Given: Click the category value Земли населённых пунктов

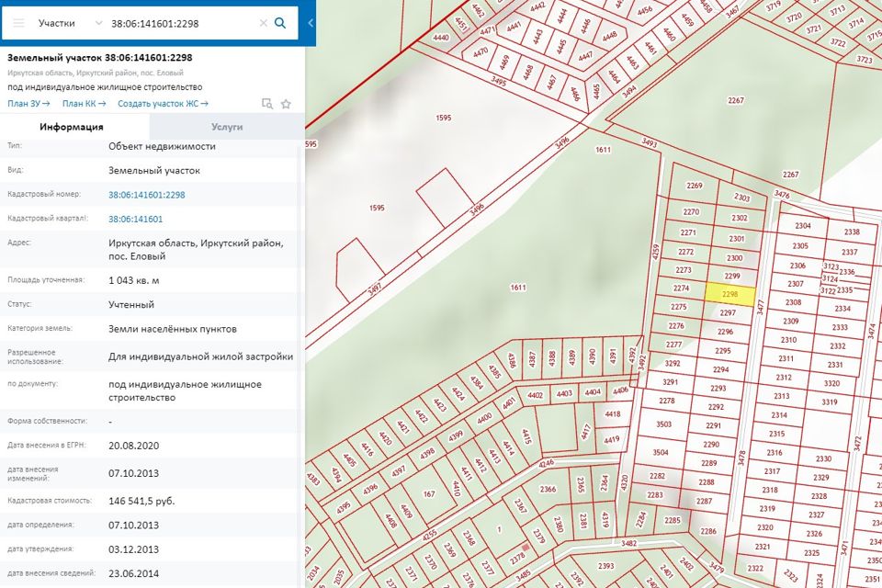Looking at the screenshot, I should tap(173, 329).
